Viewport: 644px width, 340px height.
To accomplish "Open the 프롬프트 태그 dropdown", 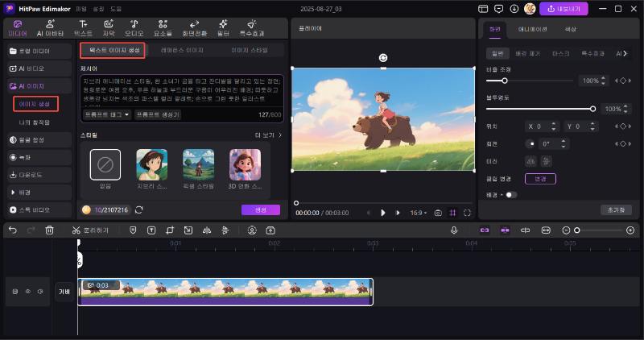I will click(x=107, y=114).
